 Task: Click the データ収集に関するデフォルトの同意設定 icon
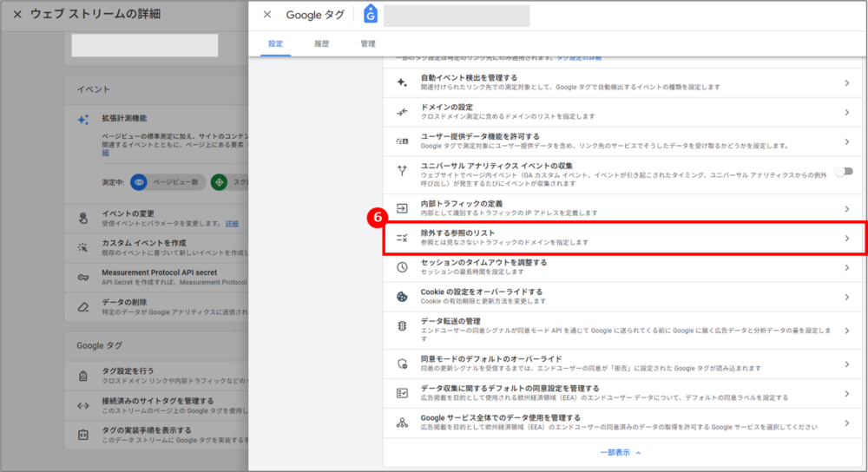402,393
